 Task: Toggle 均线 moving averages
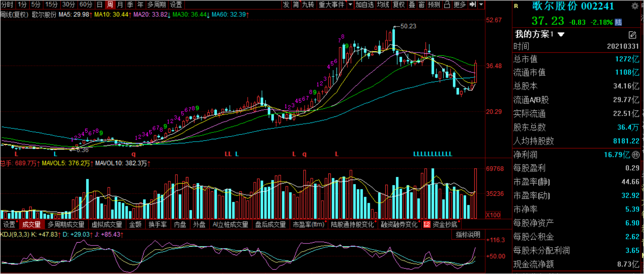pyautogui.click(x=383, y=4)
